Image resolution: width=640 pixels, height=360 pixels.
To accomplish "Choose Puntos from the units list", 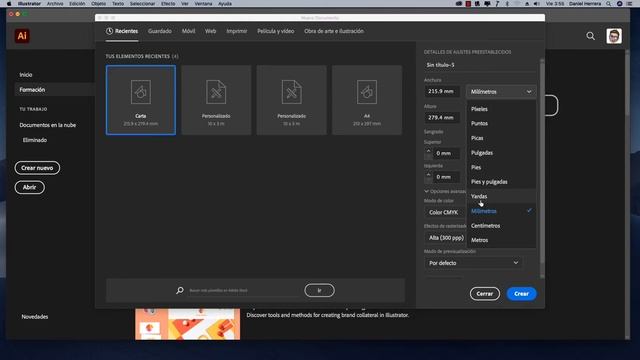I will point(501,123).
